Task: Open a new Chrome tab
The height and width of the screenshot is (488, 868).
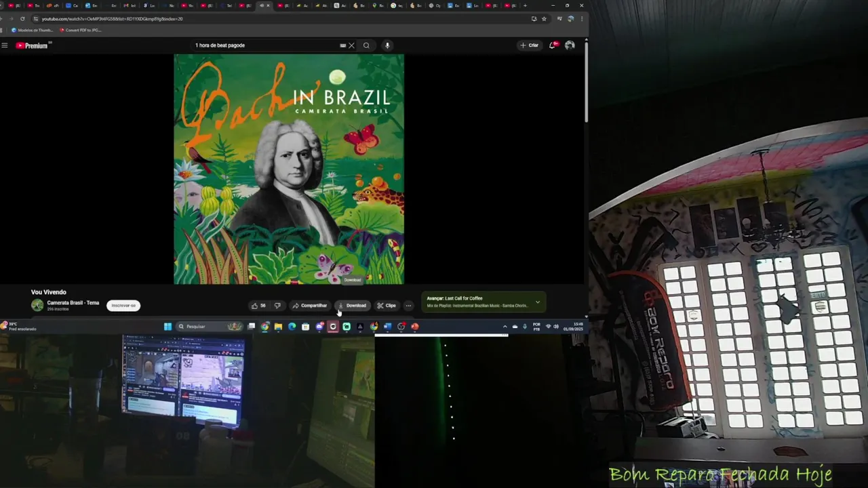Action: coord(525,5)
